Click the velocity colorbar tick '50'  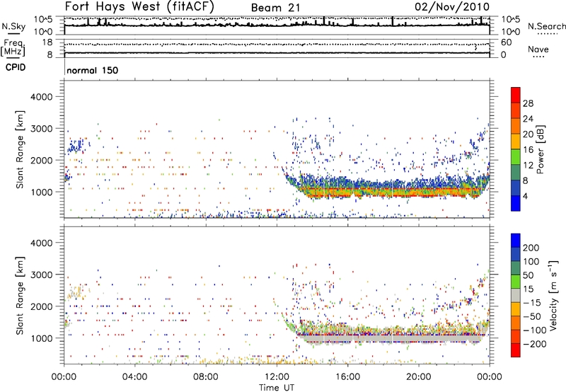[x=529, y=275]
